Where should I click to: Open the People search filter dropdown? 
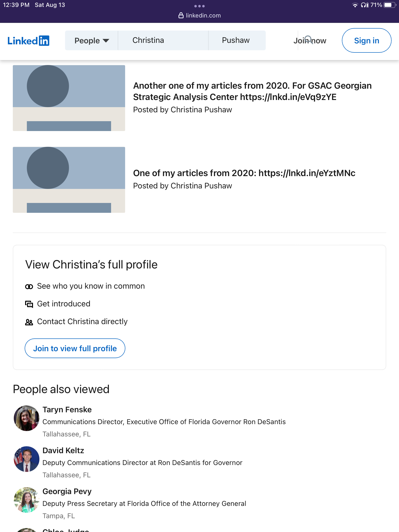pos(91,40)
